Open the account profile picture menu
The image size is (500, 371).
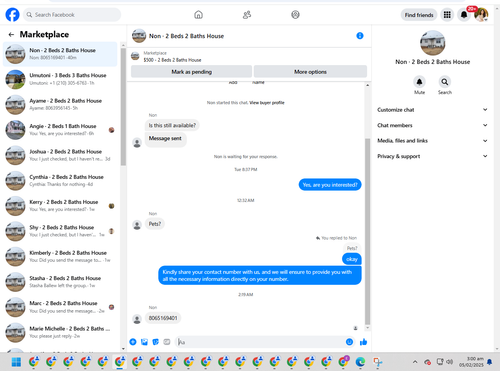click(481, 15)
